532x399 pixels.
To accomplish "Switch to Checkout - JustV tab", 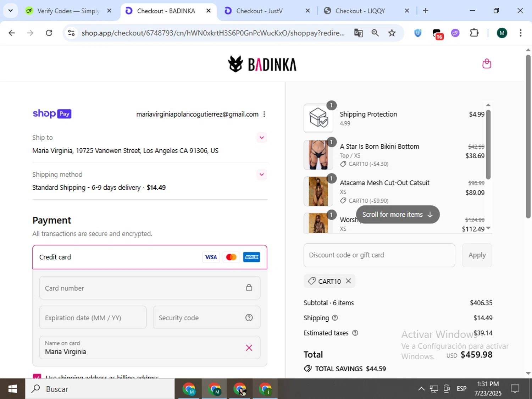I will coord(266,11).
